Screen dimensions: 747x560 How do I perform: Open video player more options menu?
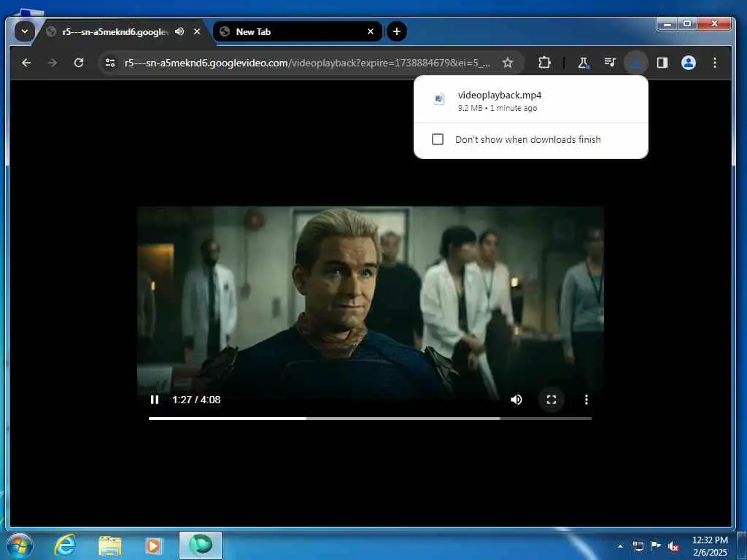pos(586,400)
